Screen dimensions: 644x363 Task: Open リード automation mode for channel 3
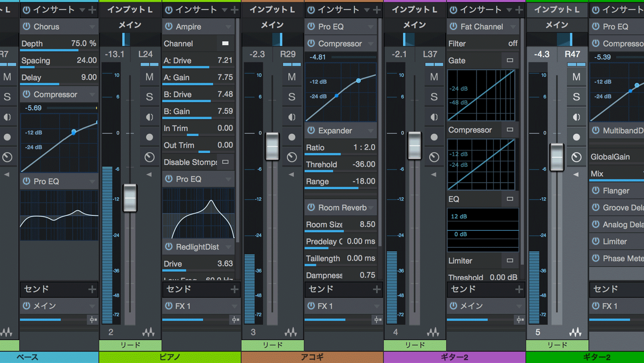[x=273, y=345]
